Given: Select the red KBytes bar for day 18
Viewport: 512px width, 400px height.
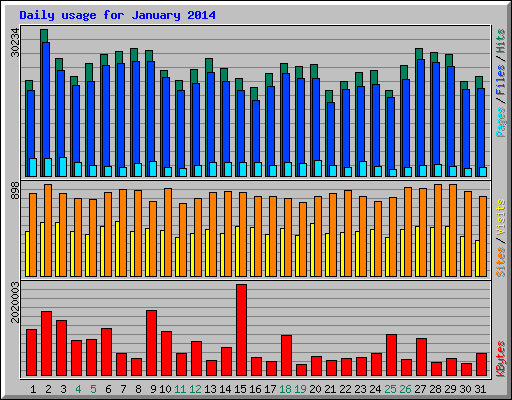Looking at the screenshot, I should (x=286, y=355).
